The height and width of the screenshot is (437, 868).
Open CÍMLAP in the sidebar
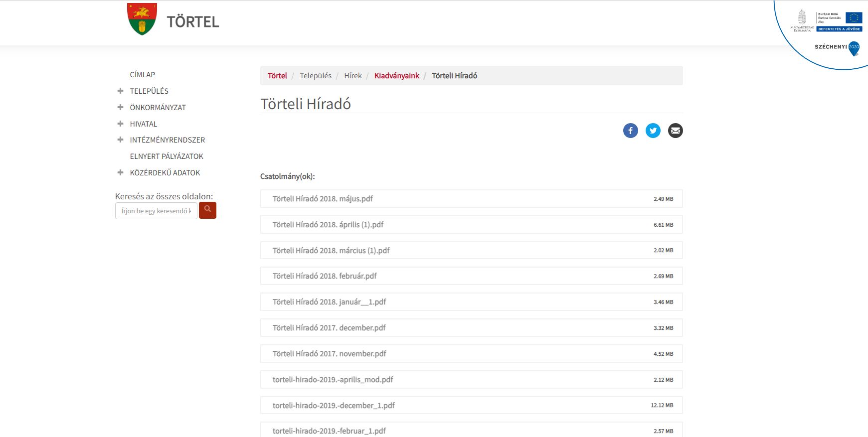pos(143,75)
